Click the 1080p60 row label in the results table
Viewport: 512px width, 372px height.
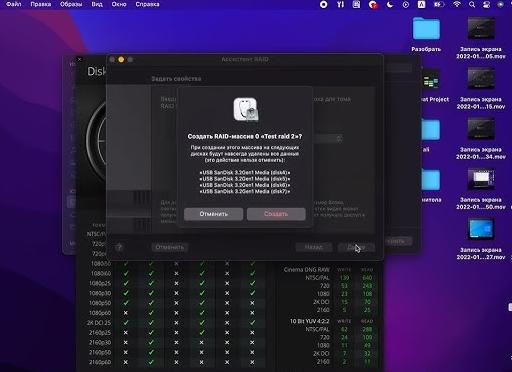pos(100,313)
